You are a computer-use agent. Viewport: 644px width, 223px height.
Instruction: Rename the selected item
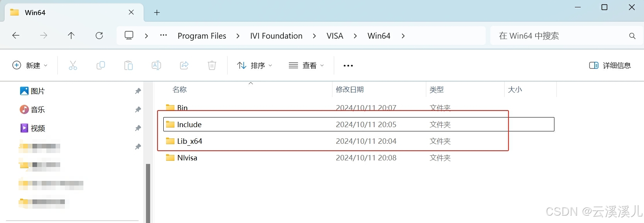coord(156,65)
